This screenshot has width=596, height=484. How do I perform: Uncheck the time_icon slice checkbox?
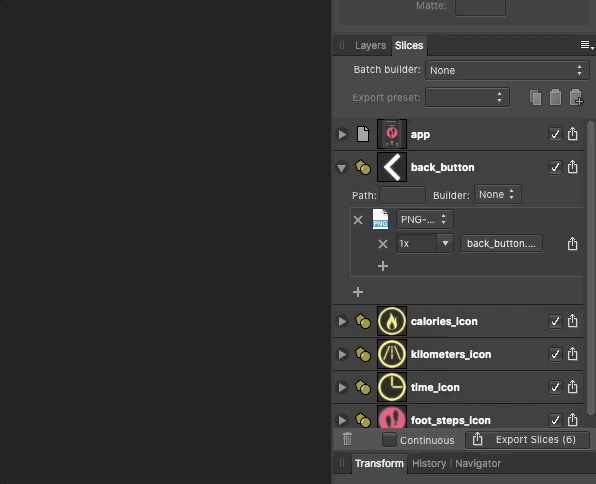[x=555, y=387]
